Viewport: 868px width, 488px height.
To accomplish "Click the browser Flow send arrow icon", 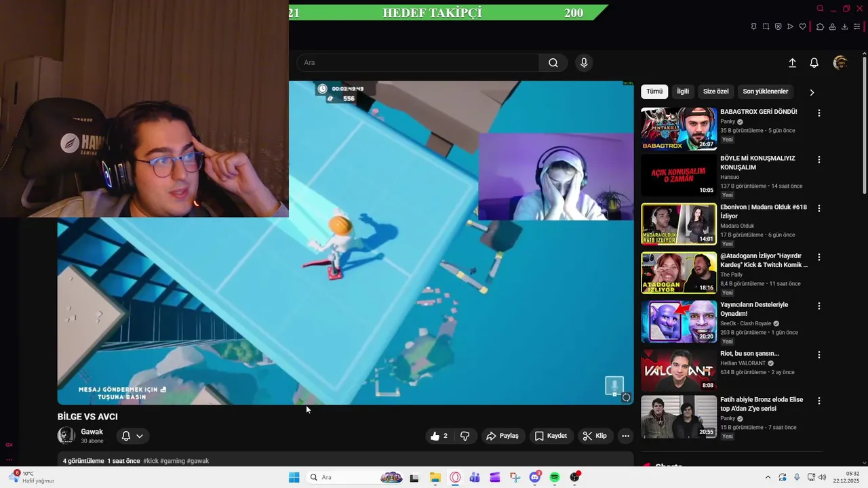I will pos(790,27).
